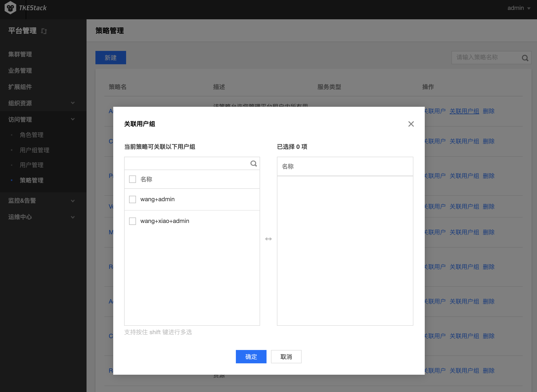537x392 pixels.
Task: Open the admin account dropdown
Action: click(519, 8)
